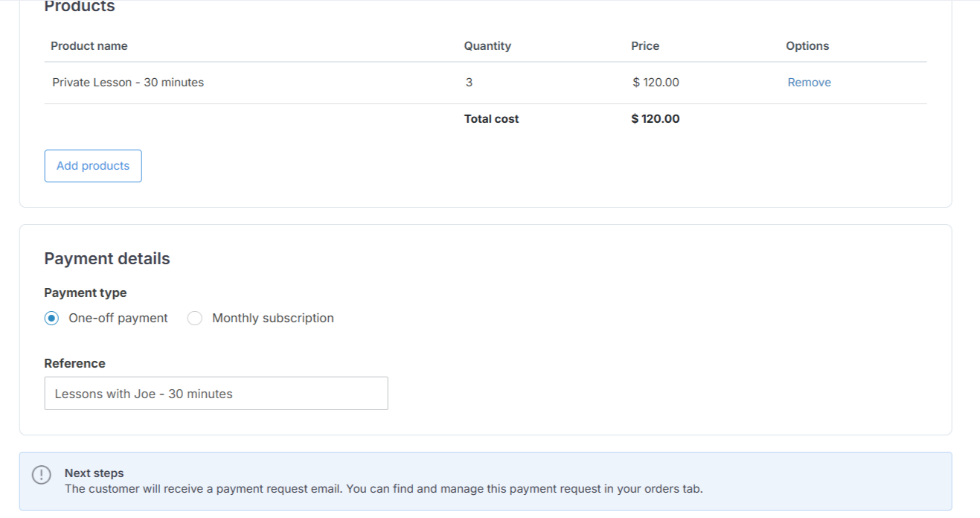Click the $120.00 product price
980x518 pixels.
point(654,82)
